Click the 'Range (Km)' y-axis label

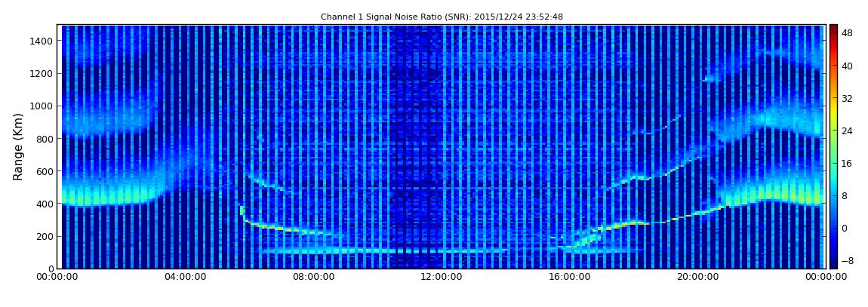(18, 146)
